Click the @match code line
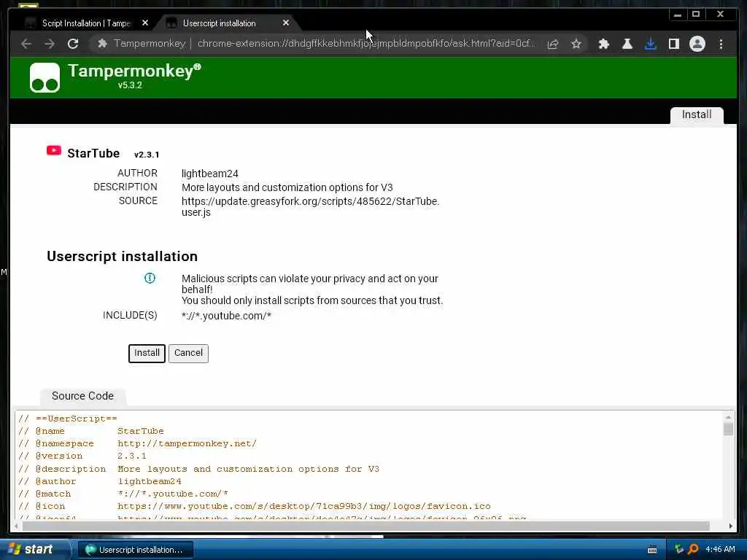The width and height of the screenshot is (747, 560). [123, 494]
